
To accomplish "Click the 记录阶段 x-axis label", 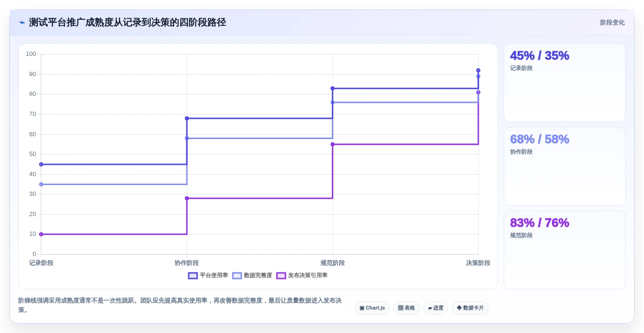I will [41, 263].
